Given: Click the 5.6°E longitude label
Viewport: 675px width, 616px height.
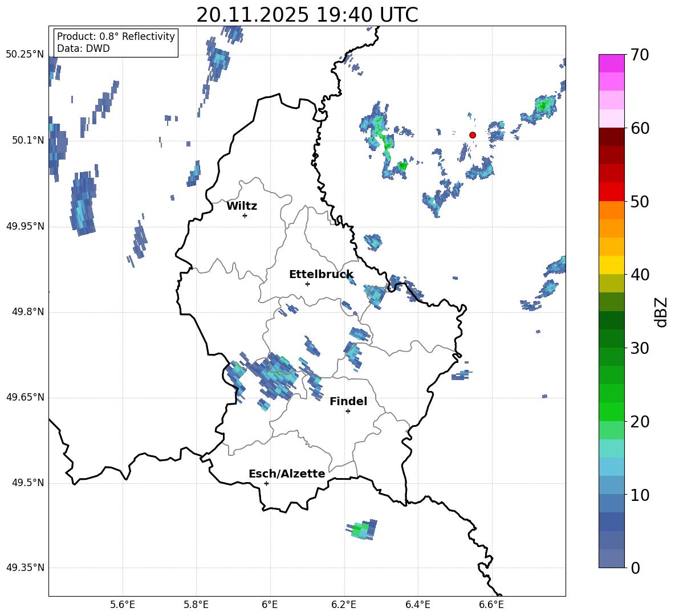Looking at the screenshot, I should [x=123, y=605].
